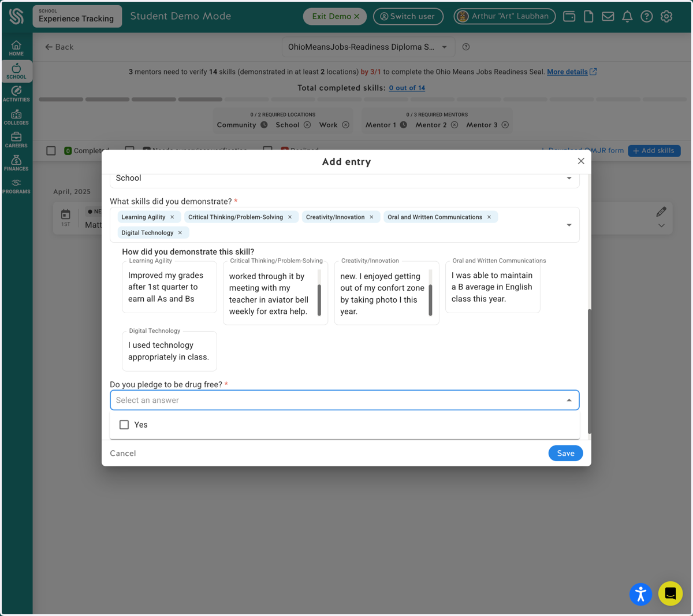The height and width of the screenshot is (616, 693).
Task: Remove Oral and Written Communications chip
Action: tap(489, 217)
